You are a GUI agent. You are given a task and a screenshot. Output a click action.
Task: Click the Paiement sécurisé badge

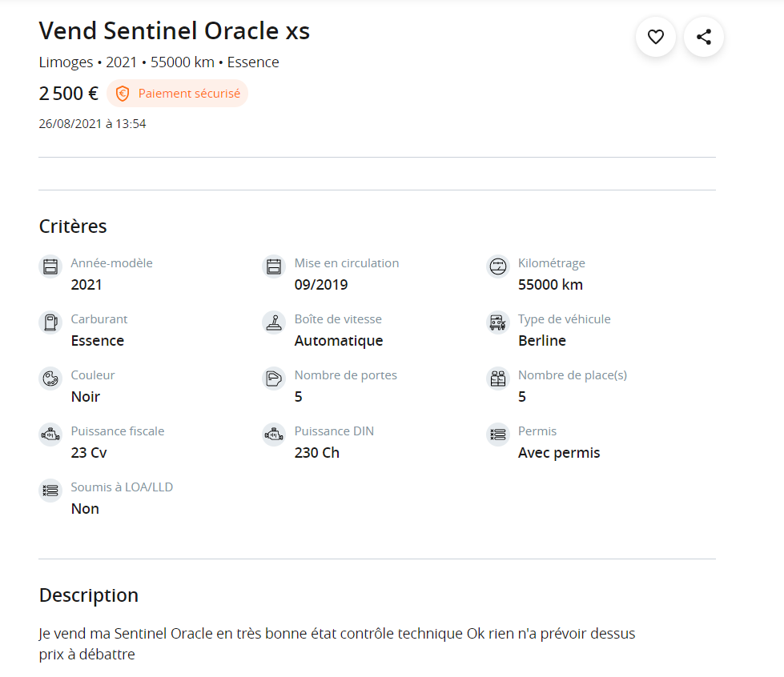178,94
